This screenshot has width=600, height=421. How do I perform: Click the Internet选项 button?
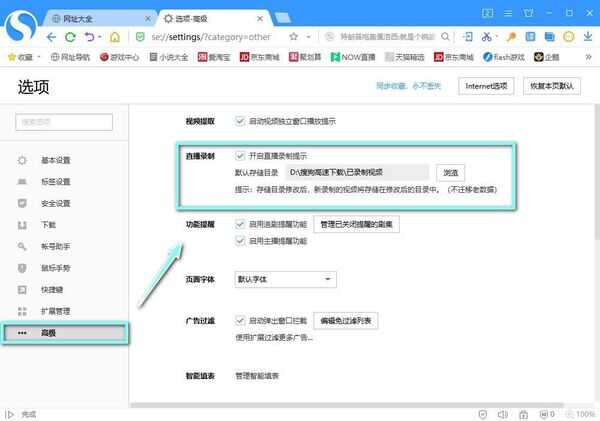[488, 87]
